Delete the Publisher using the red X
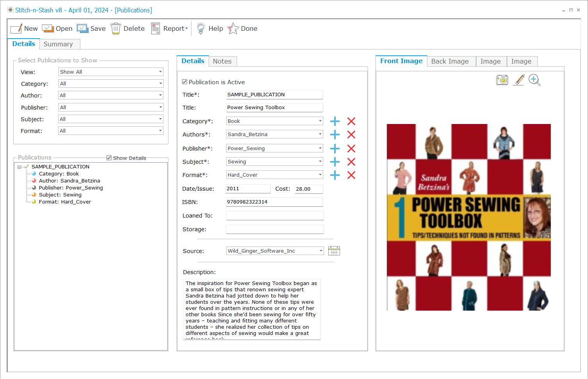The width and height of the screenshot is (588, 379). click(x=351, y=149)
